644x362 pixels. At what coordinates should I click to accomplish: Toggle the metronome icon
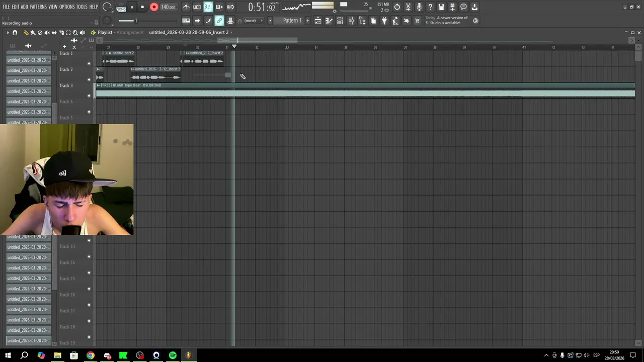coord(186,7)
